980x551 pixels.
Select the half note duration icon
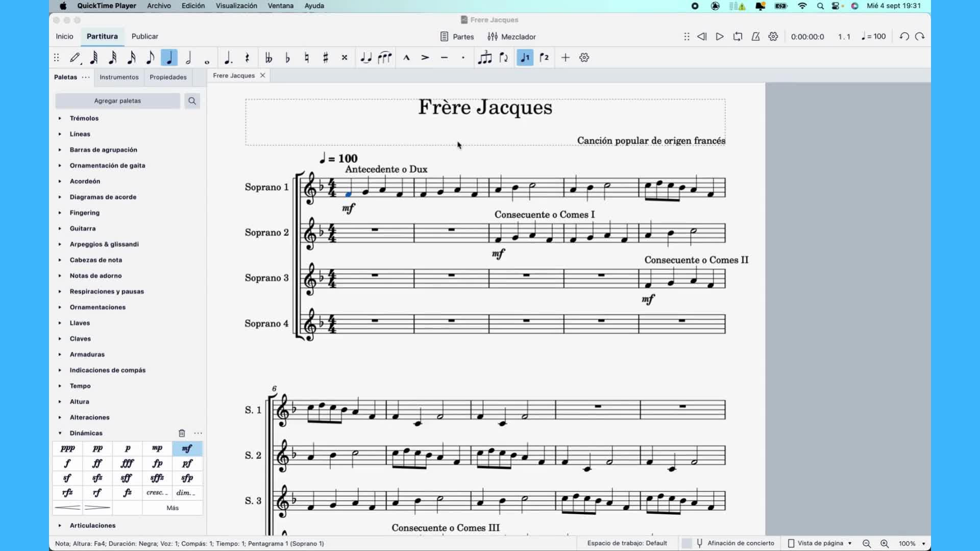point(188,58)
